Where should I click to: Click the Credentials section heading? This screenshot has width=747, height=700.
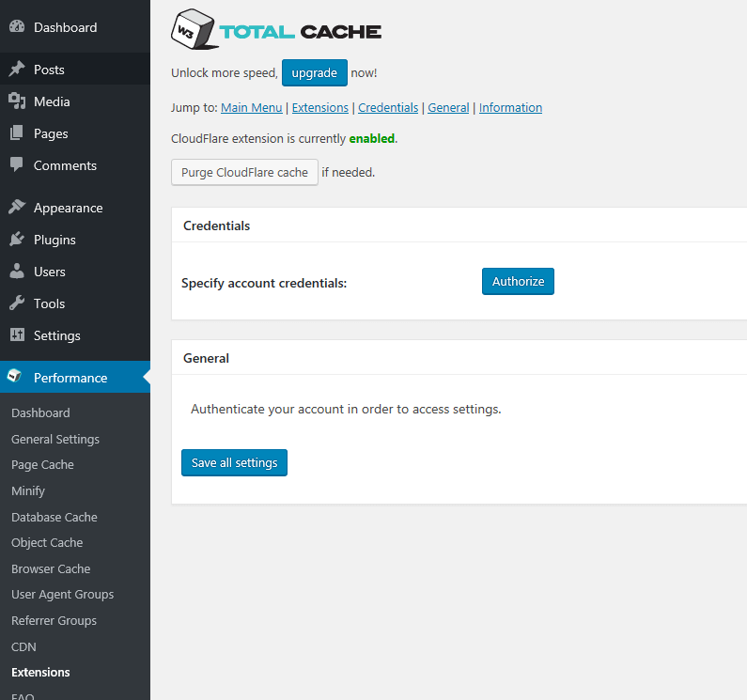pos(216,226)
